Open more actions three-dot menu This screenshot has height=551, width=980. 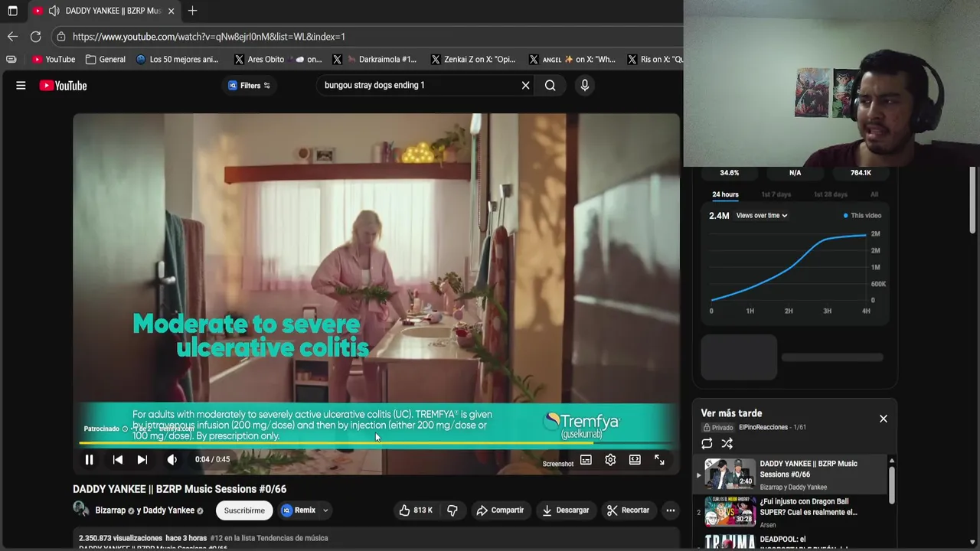[x=671, y=510]
